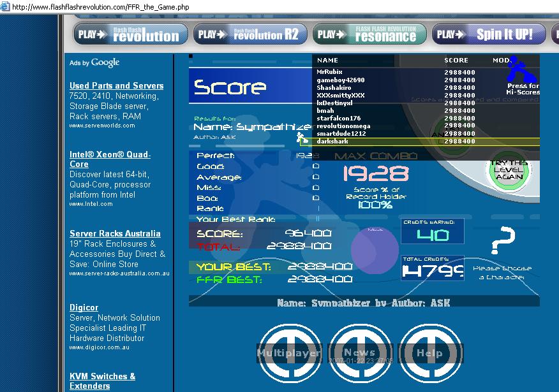Click the Score title header panel

pyautogui.click(x=250, y=86)
